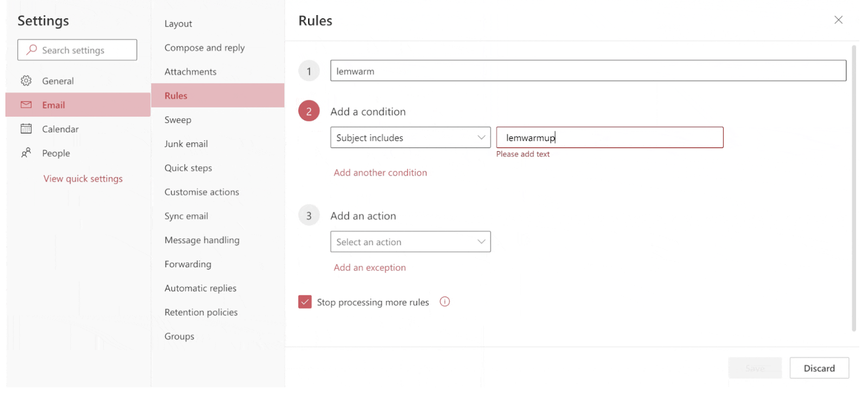Untick Stop processing more rules checkbox

pyautogui.click(x=305, y=302)
